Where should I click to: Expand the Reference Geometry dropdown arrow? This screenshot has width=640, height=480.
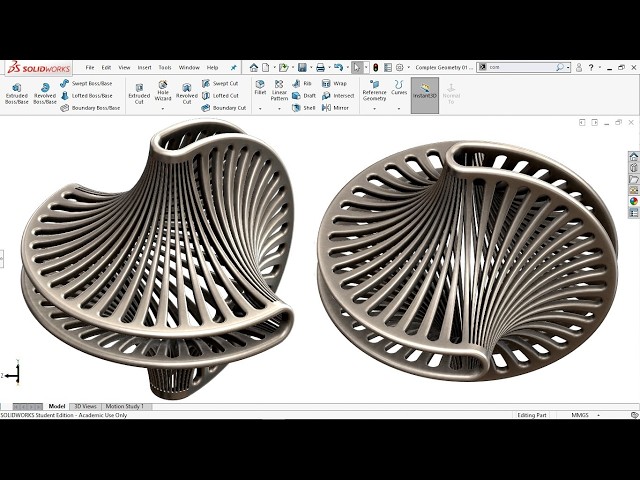374,109
